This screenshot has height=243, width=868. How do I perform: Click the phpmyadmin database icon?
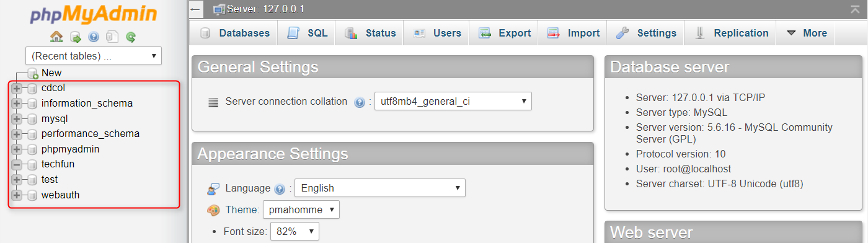tap(32, 149)
